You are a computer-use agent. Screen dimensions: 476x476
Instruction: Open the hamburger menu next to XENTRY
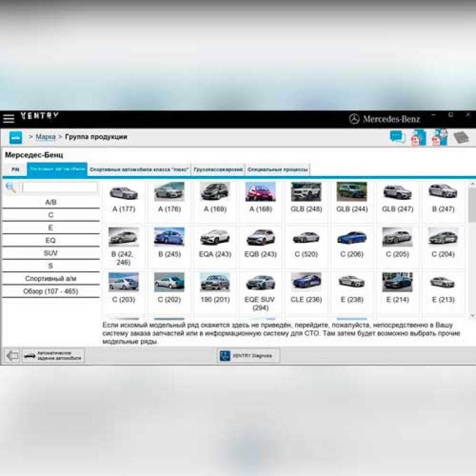[8, 118]
